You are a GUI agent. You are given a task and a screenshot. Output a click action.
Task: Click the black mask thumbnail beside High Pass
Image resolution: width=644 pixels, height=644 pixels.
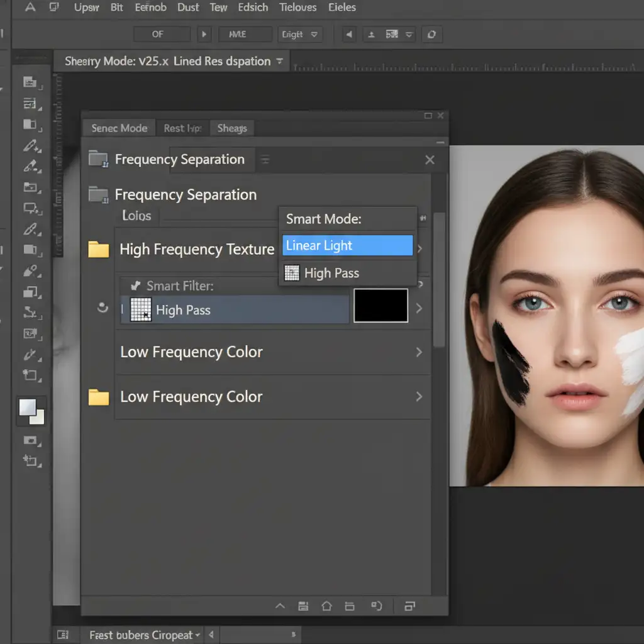click(380, 306)
